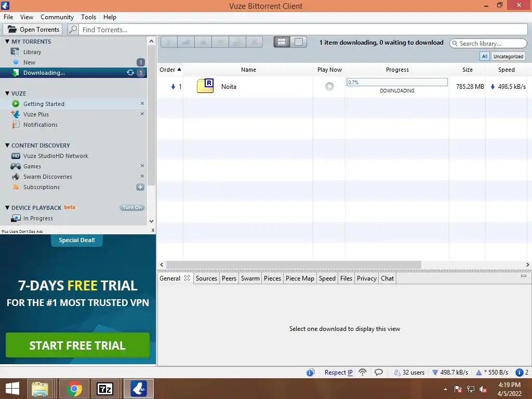The width and height of the screenshot is (532, 399).
Task: Sort by the Size column header
Action: pyautogui.click(x=467, y=70)
